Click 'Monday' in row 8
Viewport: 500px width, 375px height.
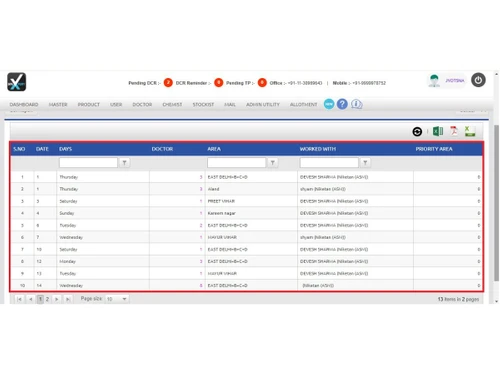click(x=68, y=261)
